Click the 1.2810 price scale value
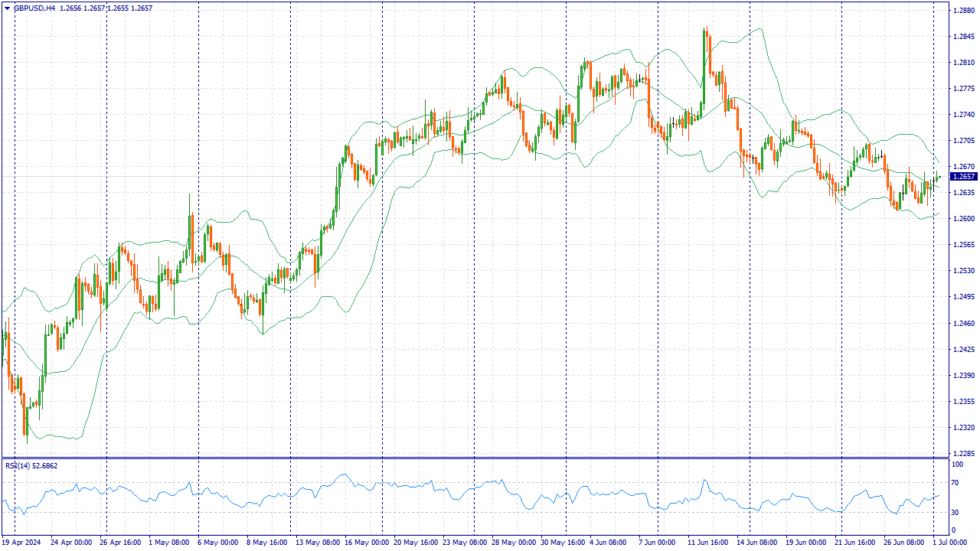The image size is (980, 551). click(x=963, y=62)
